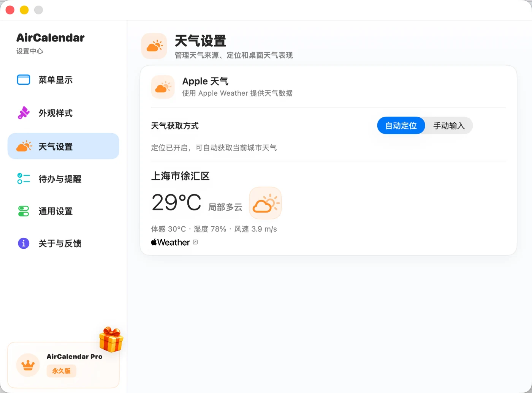Minimize window with yellow button

tap(24, 10)
